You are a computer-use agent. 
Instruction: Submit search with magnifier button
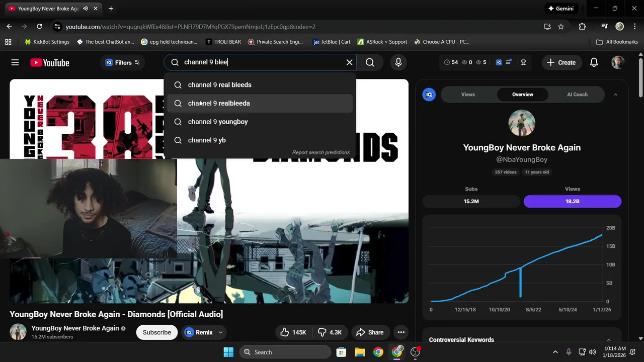pos(370,62)
